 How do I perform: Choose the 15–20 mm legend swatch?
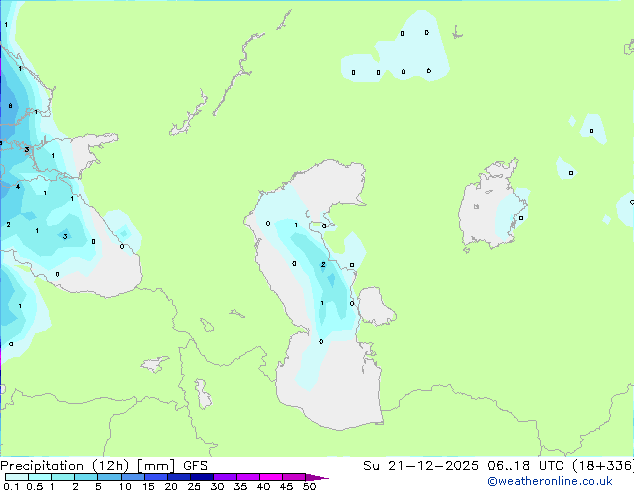click(x=155, y=477)
